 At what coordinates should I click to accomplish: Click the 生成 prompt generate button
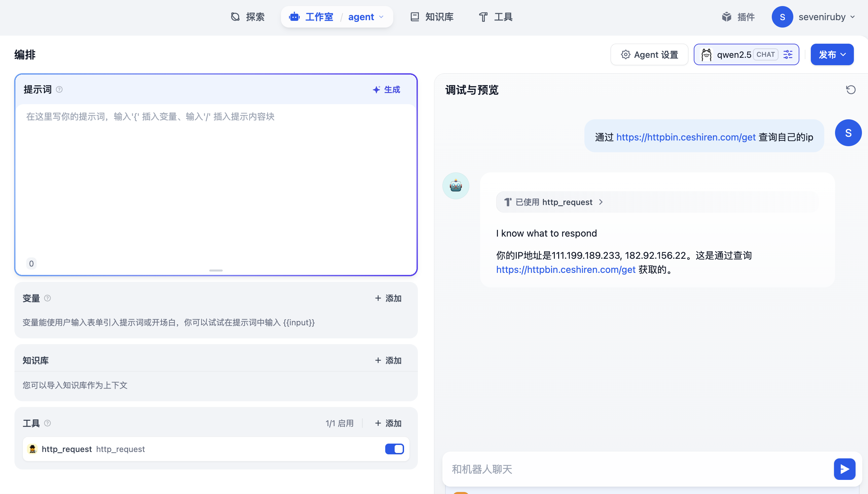pos(387,90)
